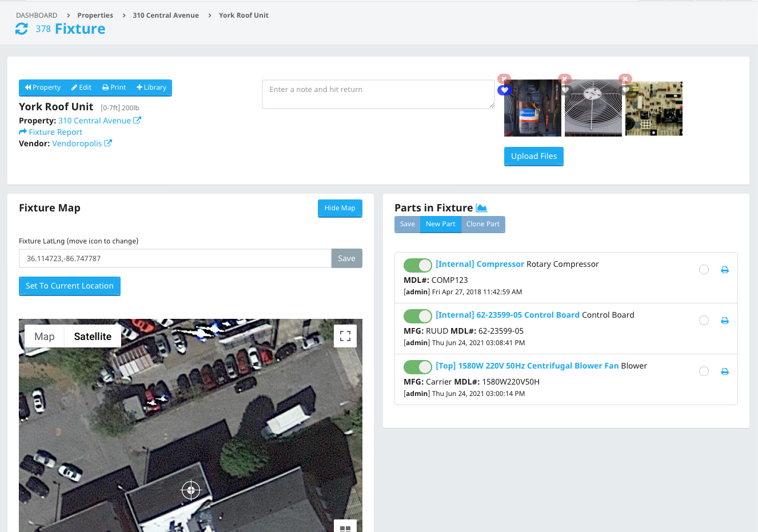
Task: Remove the circuit board photo with its red X
Action: 625,79
